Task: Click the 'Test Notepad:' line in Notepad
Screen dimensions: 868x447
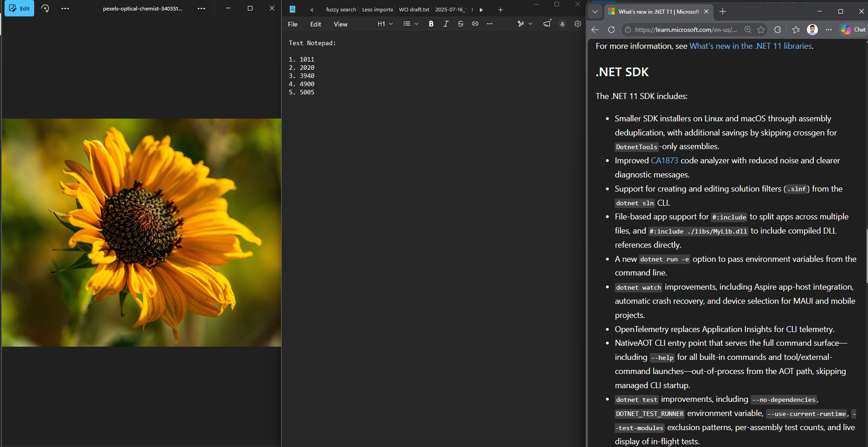Action: point(312,43)
